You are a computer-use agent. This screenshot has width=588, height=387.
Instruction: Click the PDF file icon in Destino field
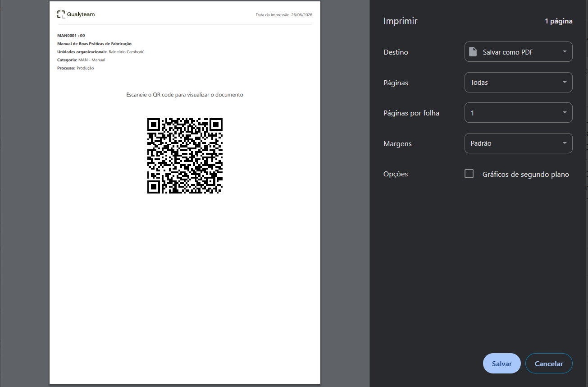click(x=473, y=52)
